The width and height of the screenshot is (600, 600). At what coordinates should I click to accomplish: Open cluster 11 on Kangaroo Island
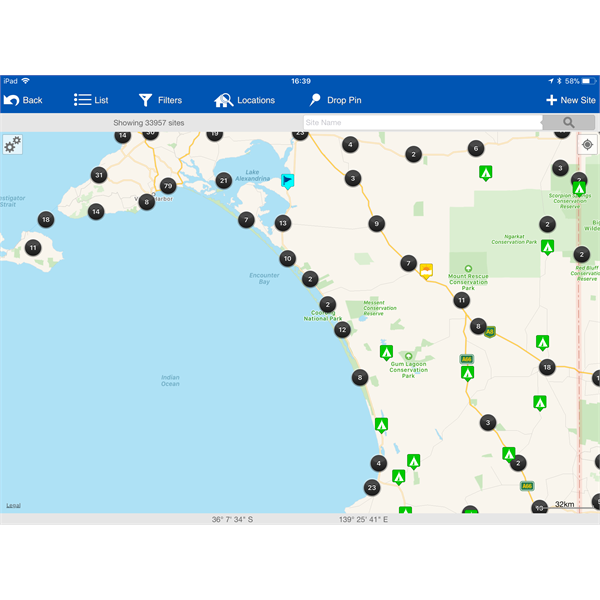[x=33, y=248]
